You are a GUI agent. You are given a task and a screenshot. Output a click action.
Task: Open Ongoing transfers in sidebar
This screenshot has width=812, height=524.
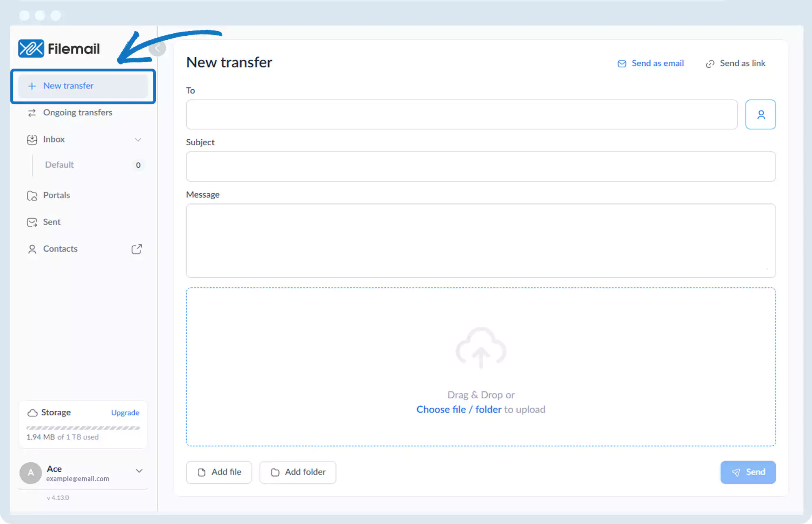pos(77,113)
